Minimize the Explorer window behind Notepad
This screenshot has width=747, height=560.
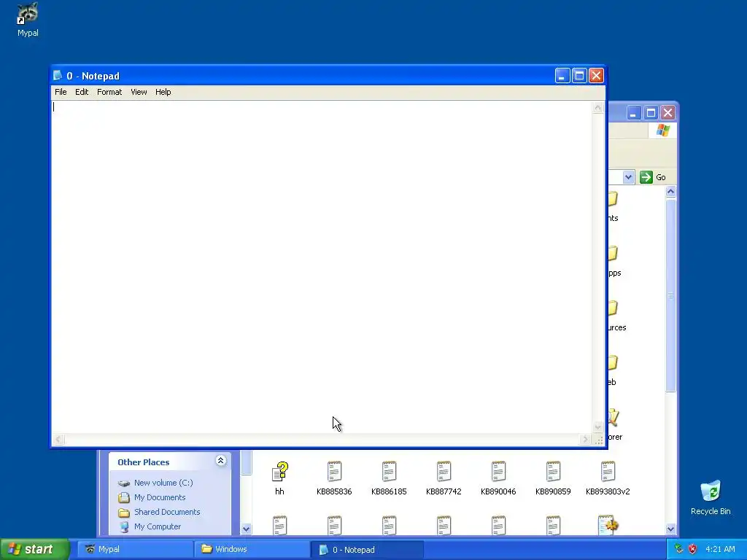click(x=633, y=113)
